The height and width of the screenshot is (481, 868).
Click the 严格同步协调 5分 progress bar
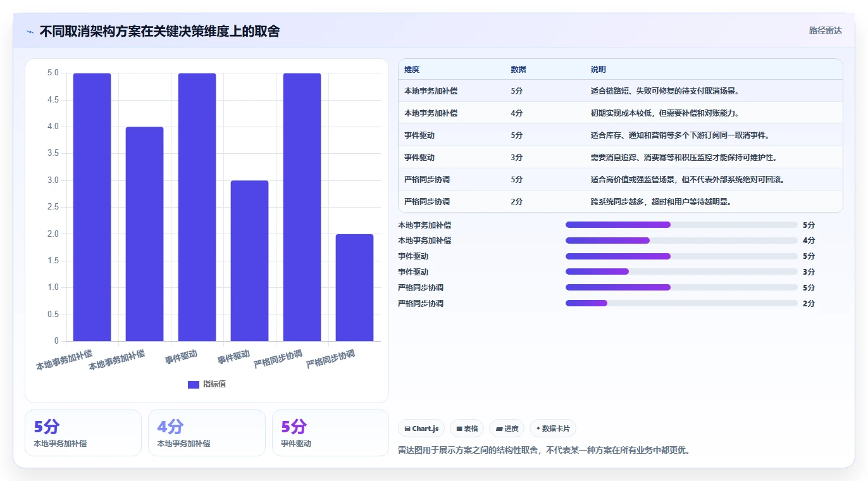pyautogui.click(x=681, y=287)
